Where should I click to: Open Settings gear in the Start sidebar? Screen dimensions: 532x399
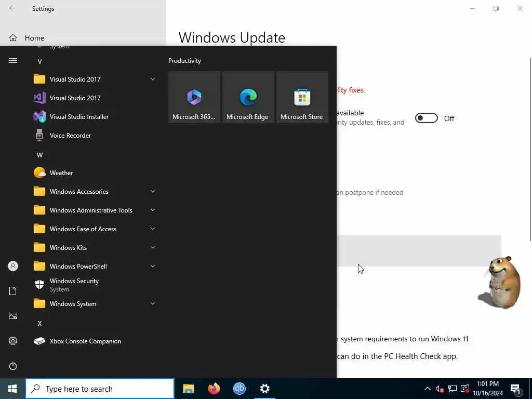[13, 341]
